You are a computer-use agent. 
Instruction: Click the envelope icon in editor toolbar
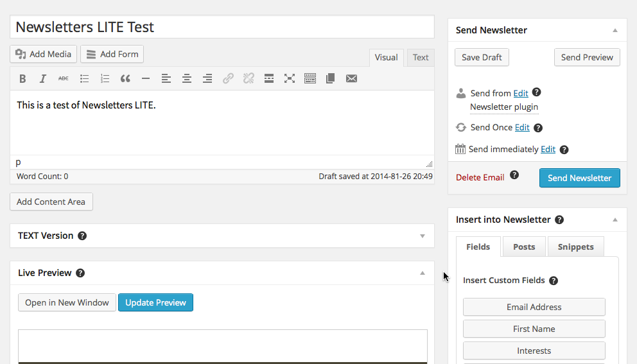point(351,79)
